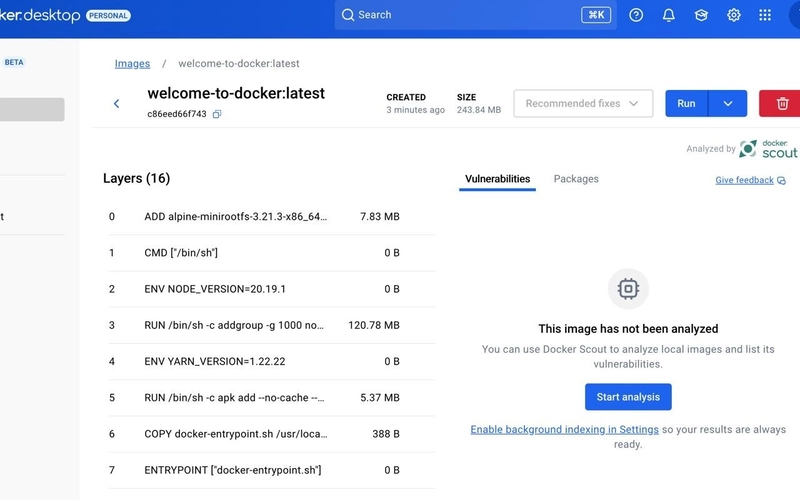Go to Images breadcrumb link
This screenshot has height=500, width=800.
[x=132, y=64]
